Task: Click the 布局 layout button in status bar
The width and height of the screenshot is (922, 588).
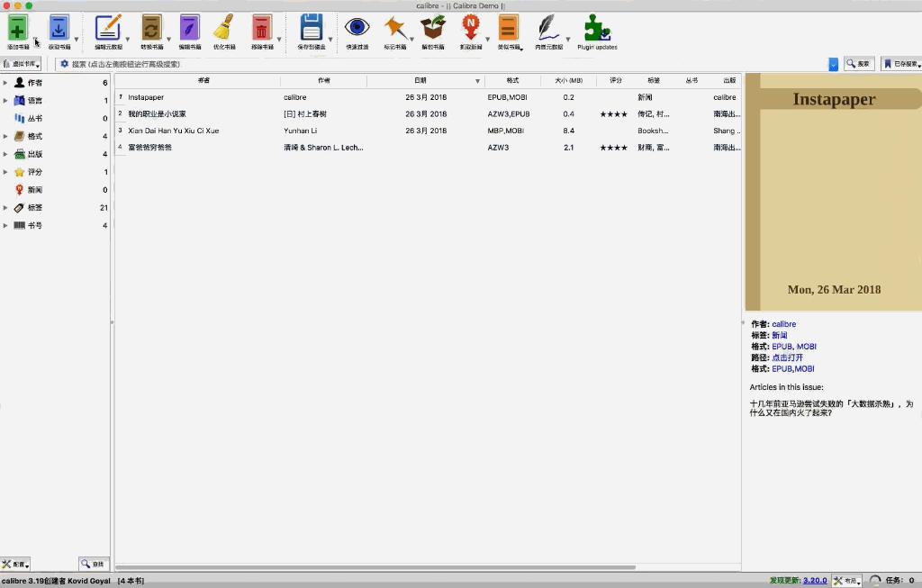Action: 846,581
